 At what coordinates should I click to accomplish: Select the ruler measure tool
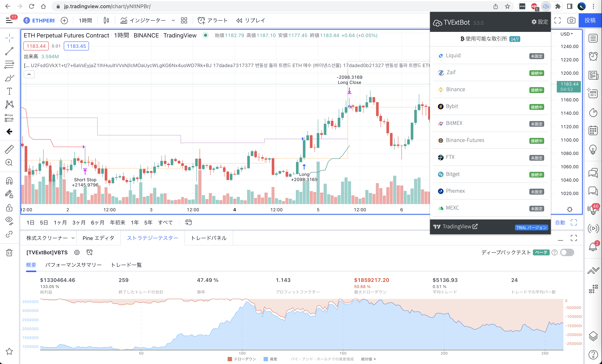coord(9,149)
